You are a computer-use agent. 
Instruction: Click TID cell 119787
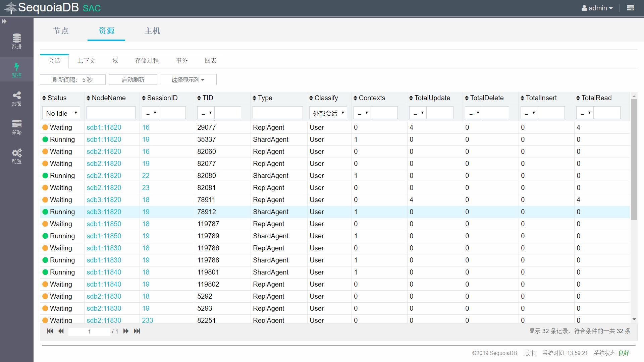pyautogui.click(x=208, y=224)
